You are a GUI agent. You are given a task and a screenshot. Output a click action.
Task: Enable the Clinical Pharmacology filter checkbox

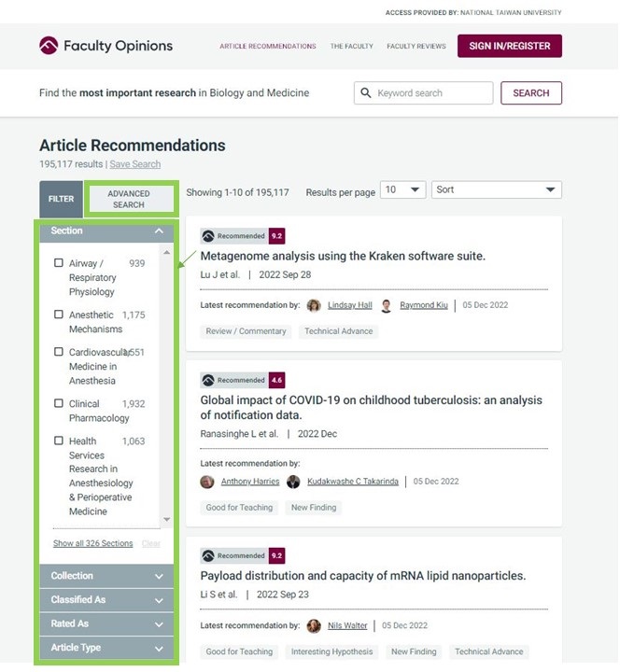[59, 403]
